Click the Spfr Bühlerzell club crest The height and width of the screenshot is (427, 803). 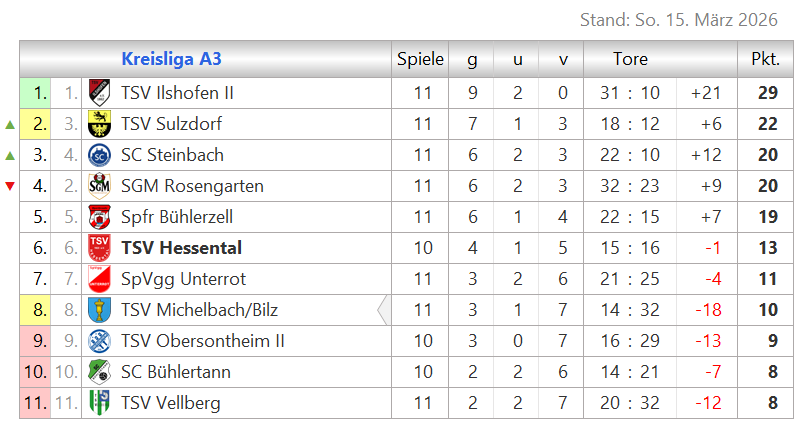(x=99, y=217)
